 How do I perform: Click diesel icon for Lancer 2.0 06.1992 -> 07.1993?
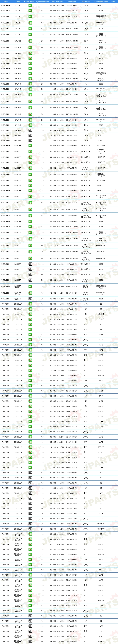[x=30, y=274]
